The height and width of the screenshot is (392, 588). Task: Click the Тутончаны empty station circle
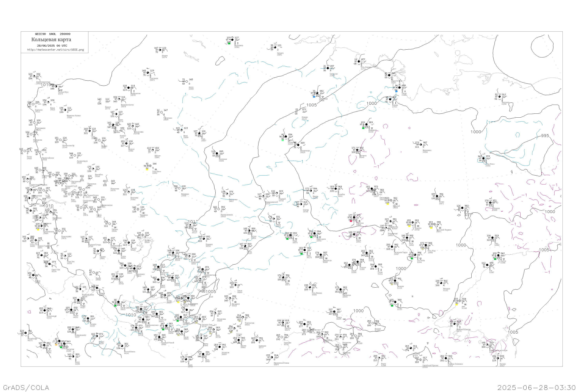pyautogui.click(x=162, y=112)
